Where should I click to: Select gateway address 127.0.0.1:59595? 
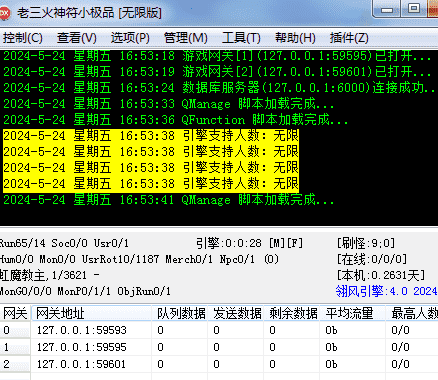click(x=82, y=347)
